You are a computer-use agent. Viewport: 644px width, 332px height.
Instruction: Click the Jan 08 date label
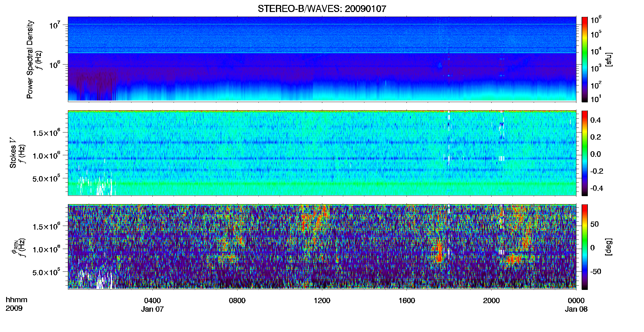coord(576,309)
